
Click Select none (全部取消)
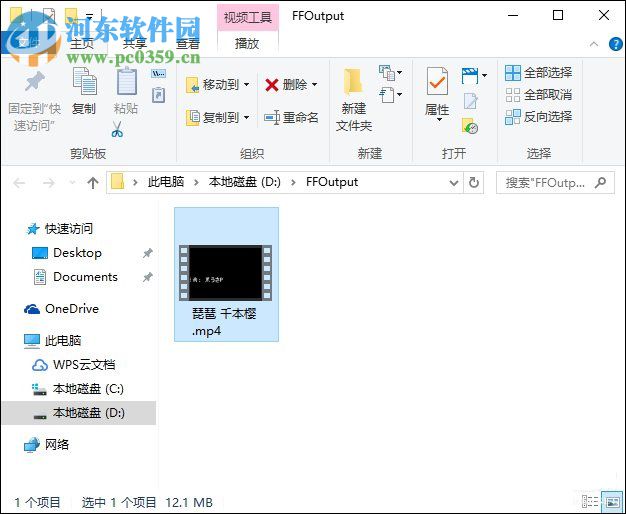tap(539, 95)
